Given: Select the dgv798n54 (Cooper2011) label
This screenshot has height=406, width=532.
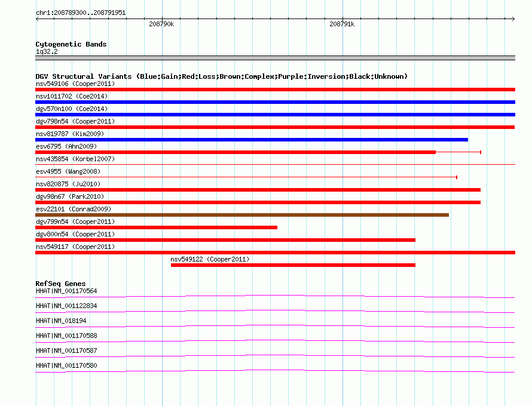Looking at the screenshot, I should point(75,121).
